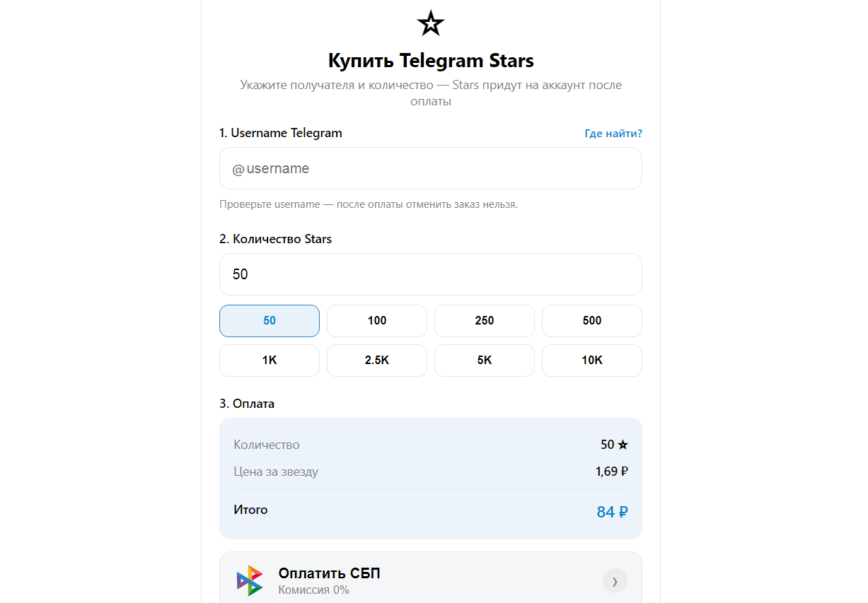Click the '1. Username Telegram' label

click(x=281, y=133)
